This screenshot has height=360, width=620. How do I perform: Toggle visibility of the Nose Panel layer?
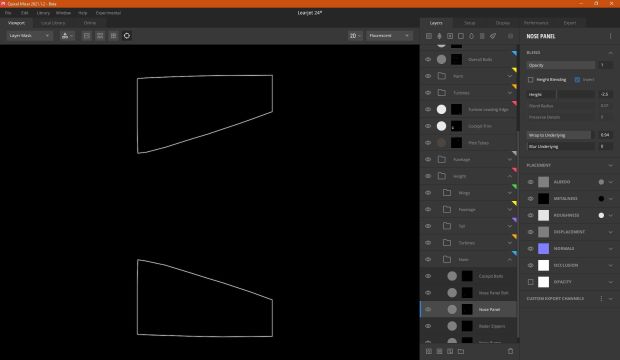coord(428,309)
